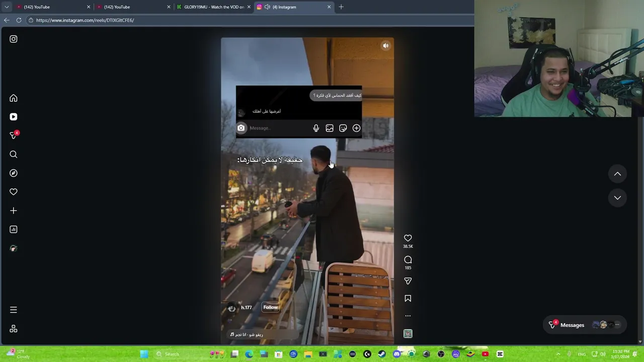
Task: Open the Reels icon in the sidebar
Action: (14, 117)
